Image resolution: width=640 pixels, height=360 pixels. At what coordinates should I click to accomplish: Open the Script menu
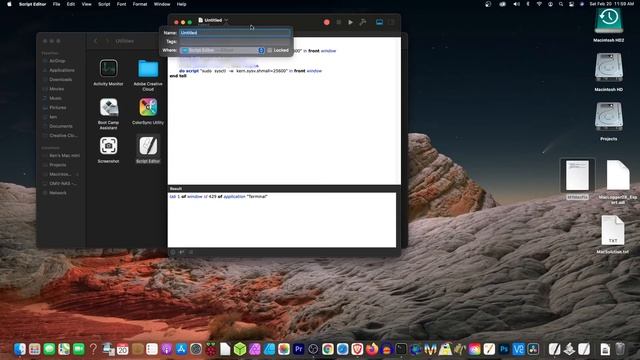click(104, 4)
